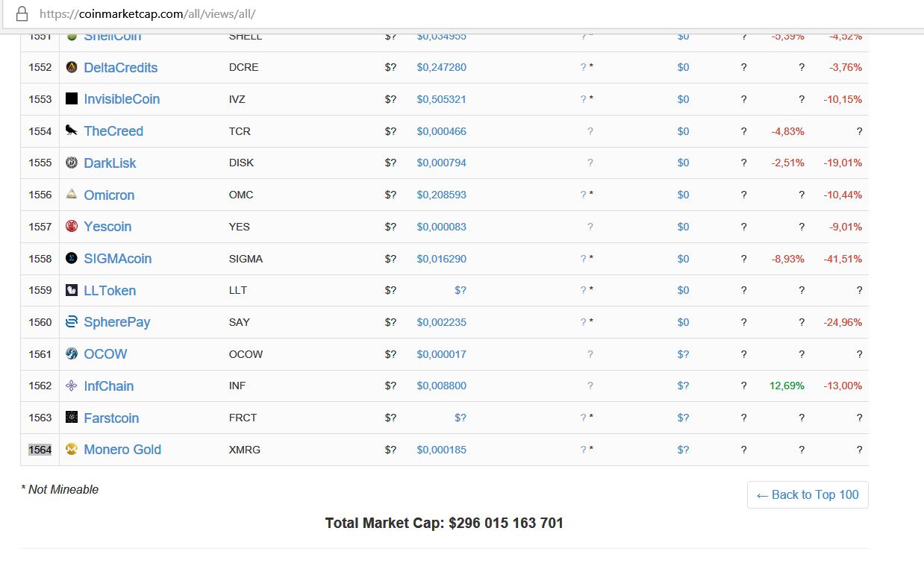Open the Monero Gold coin page link

[122, 450]
